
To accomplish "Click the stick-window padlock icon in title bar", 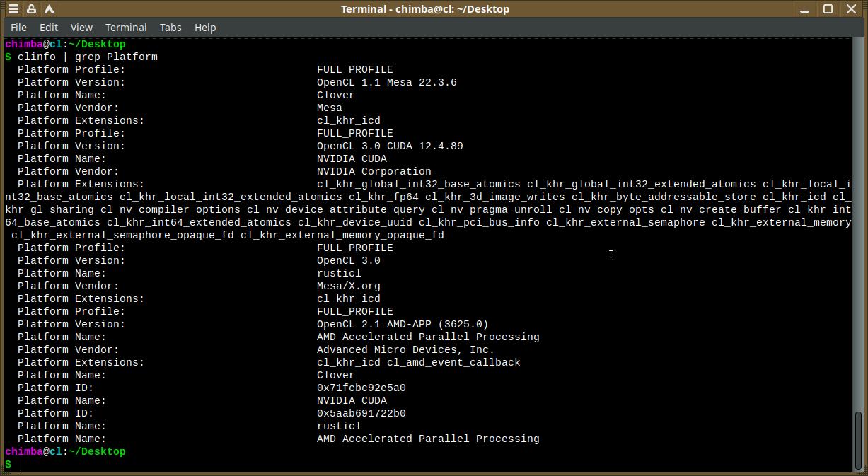I will 31,9.
